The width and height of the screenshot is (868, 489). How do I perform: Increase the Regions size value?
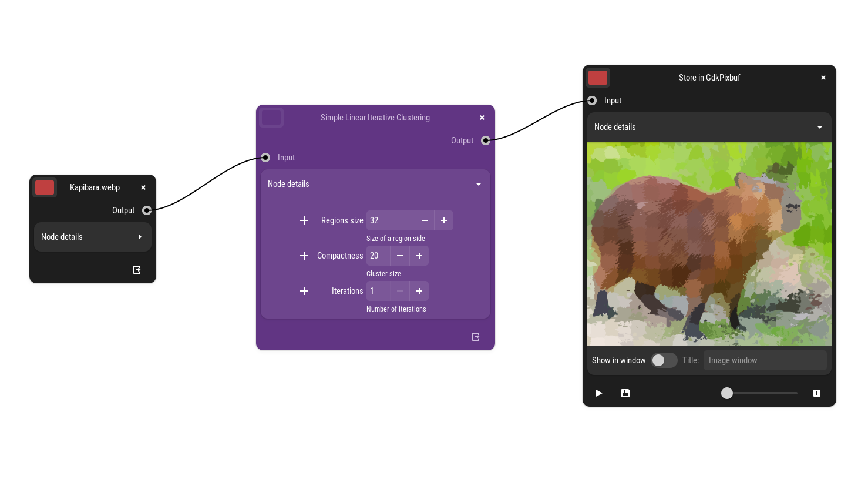point(444,220)
